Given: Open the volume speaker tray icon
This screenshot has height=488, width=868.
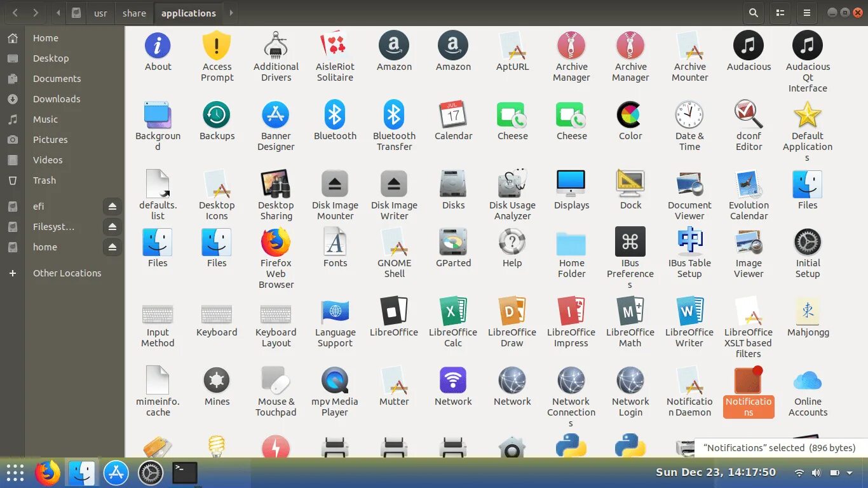Looking at the screenshot, I should tap(816, 473).
